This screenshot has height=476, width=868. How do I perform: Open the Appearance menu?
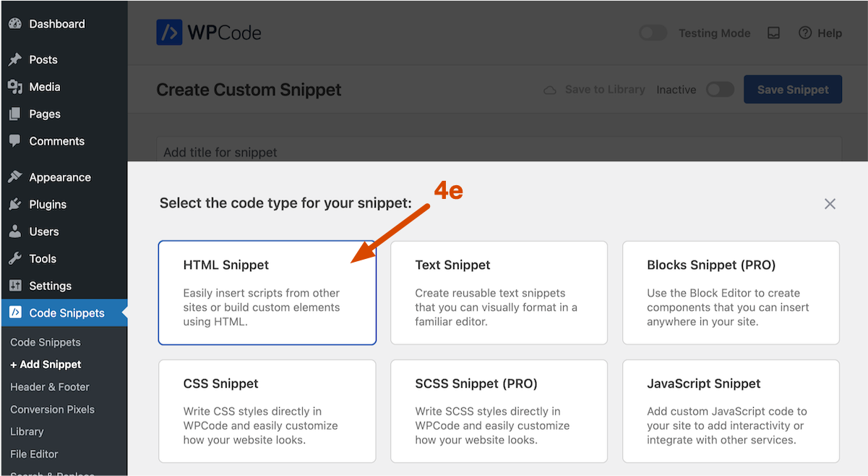[x=60, y=177]
